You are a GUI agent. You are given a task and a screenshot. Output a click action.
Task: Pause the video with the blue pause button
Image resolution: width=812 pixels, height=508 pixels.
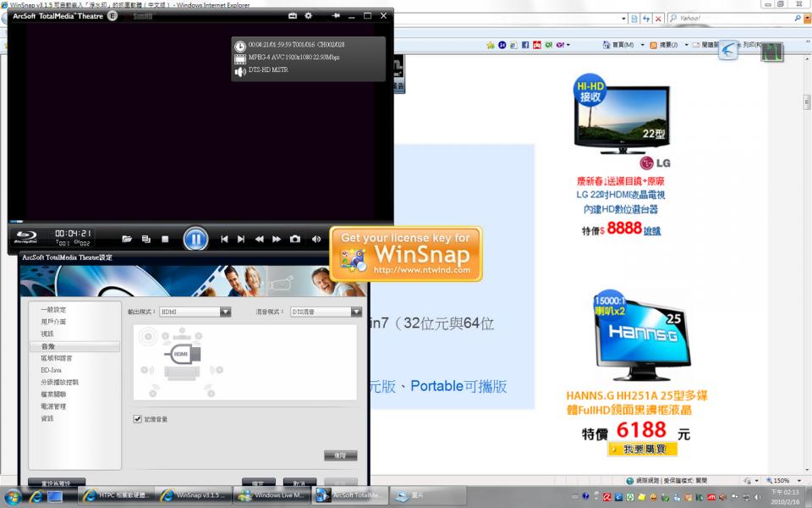pos(195,239)
